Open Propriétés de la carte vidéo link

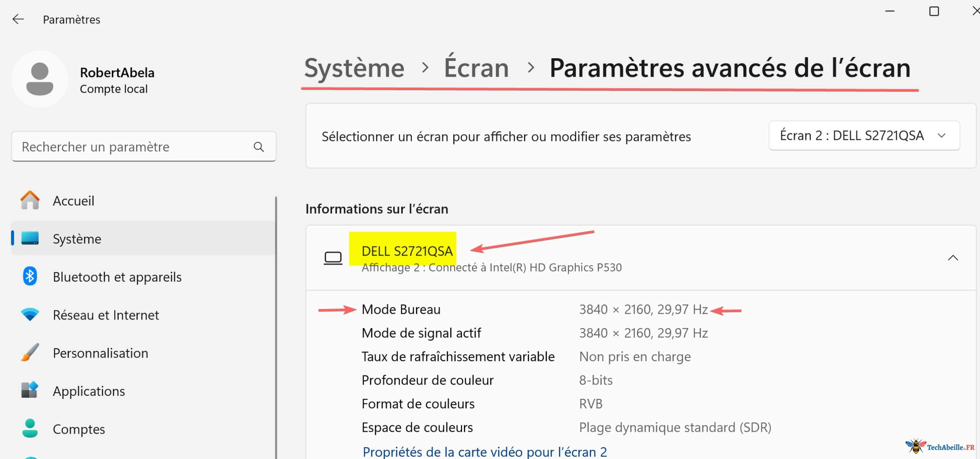(485, 452)
